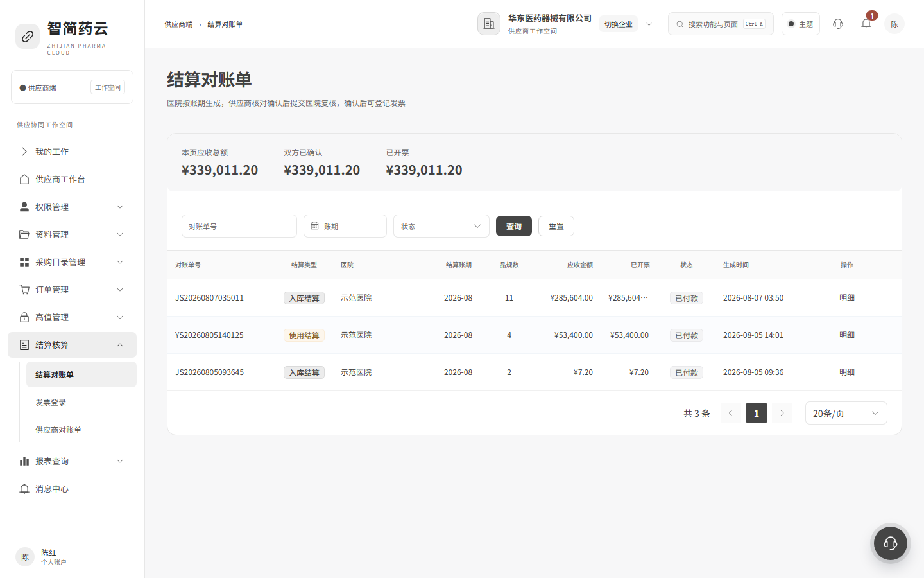The height and width of the screenshot is (578, 924).
Task: Open the 状态 filter dropdown
Action: [441, 226]
